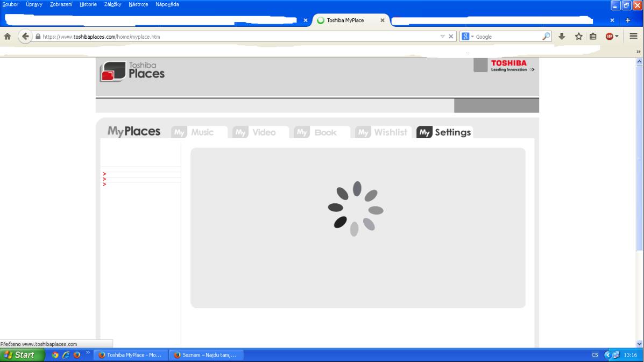
Task: Click the network tray icon
Action: (x=616, y=355)
